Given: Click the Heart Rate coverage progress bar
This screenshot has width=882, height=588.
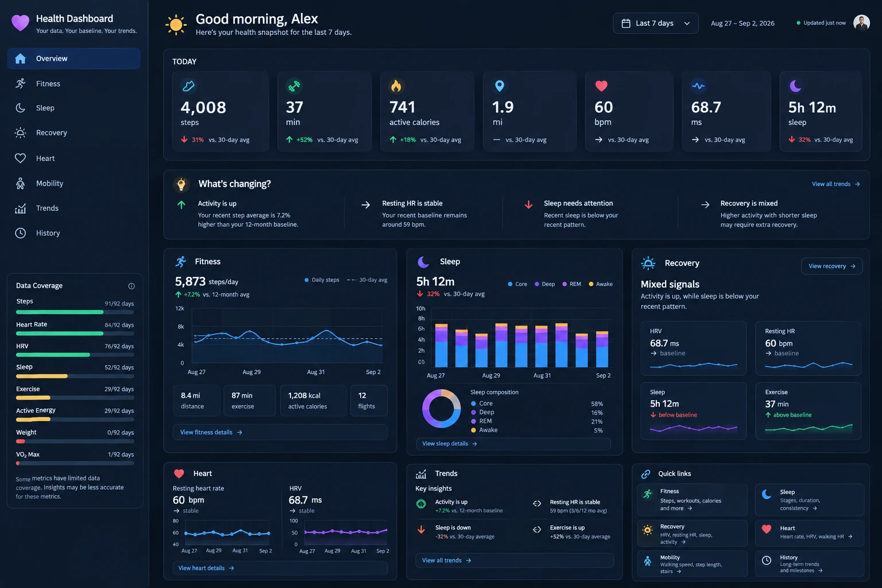Looking at the screenshot, I should (x=75, y=334).
